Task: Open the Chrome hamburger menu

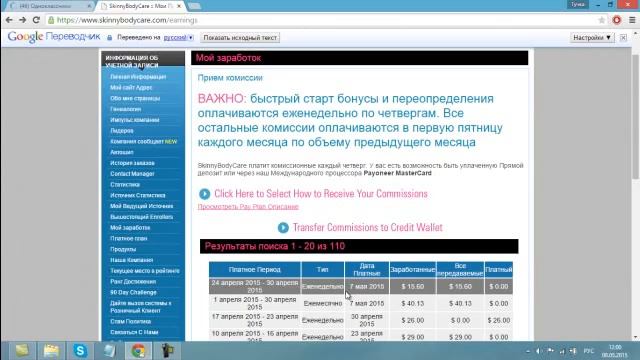Action: click(x=632, y=20)
